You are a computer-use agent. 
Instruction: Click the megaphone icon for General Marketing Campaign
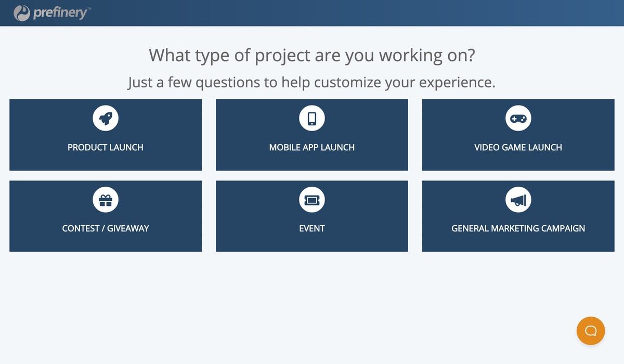pos(518,200)
